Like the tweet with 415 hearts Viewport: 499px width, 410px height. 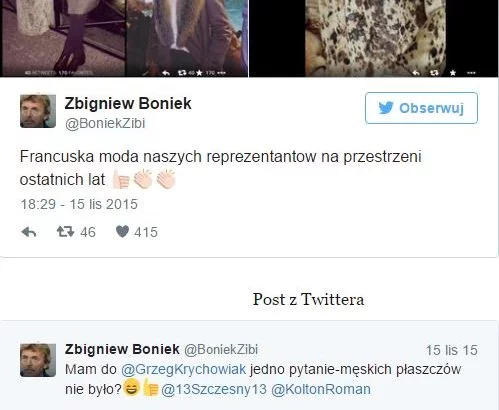tap(122, 232)
